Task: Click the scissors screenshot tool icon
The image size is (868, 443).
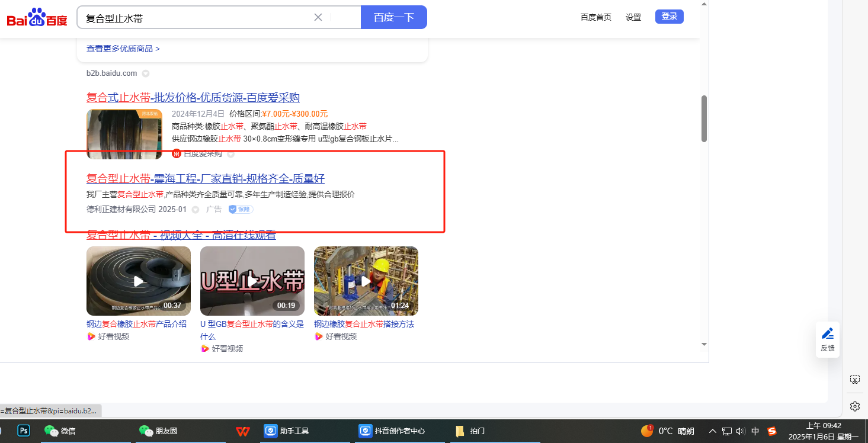Action: 854,379
